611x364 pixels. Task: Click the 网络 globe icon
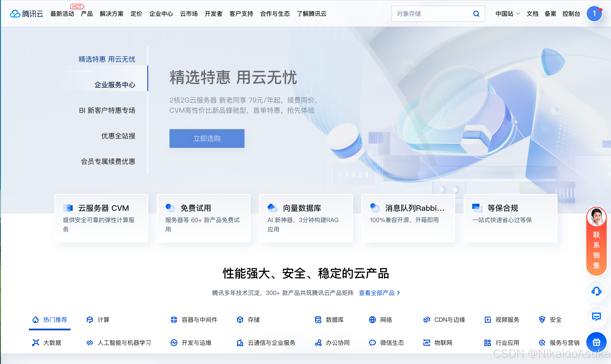pyautogui.click(x=372, y=320)
